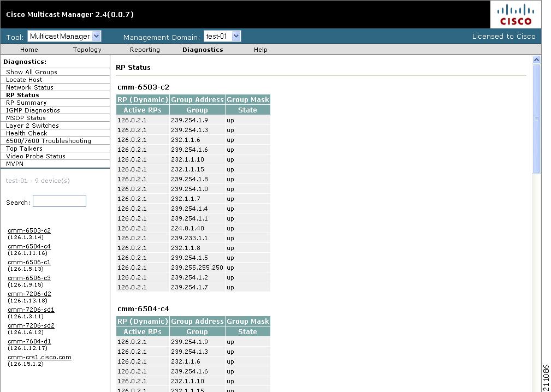Click the Cisco logo icon
Viewport: 551px width, 392px height.
[516, 14]
